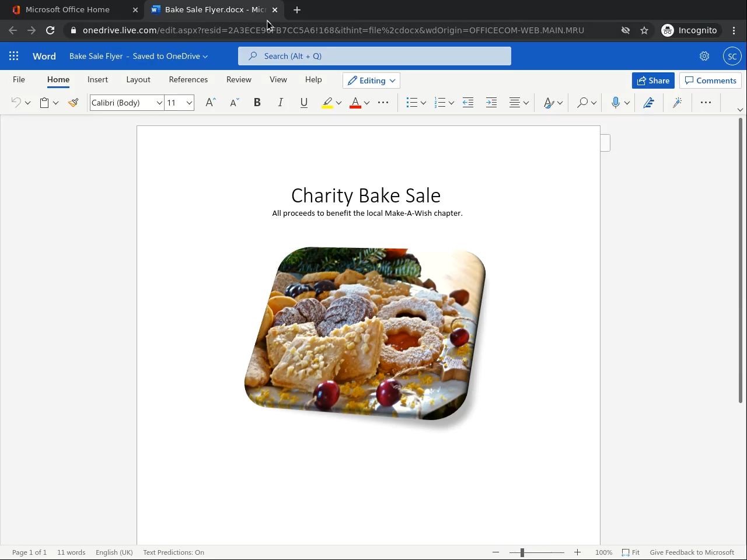
Task: Click the Search box
Action: (375, 56)
